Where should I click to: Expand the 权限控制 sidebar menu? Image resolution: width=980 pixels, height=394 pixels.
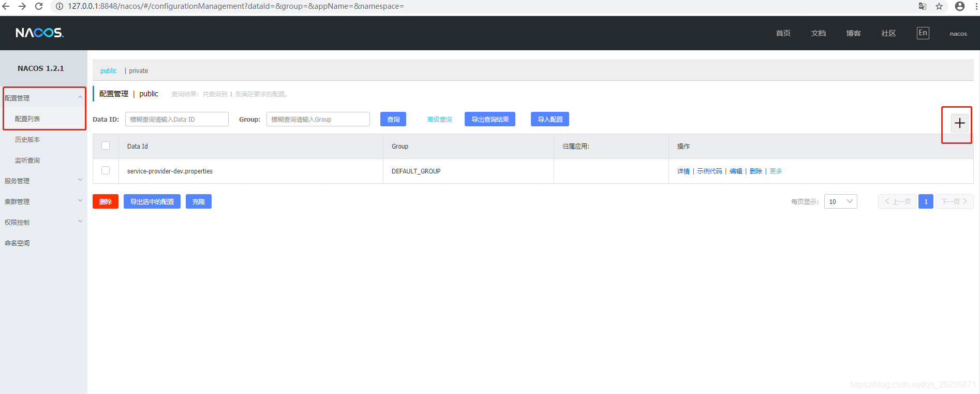(43, 222)
